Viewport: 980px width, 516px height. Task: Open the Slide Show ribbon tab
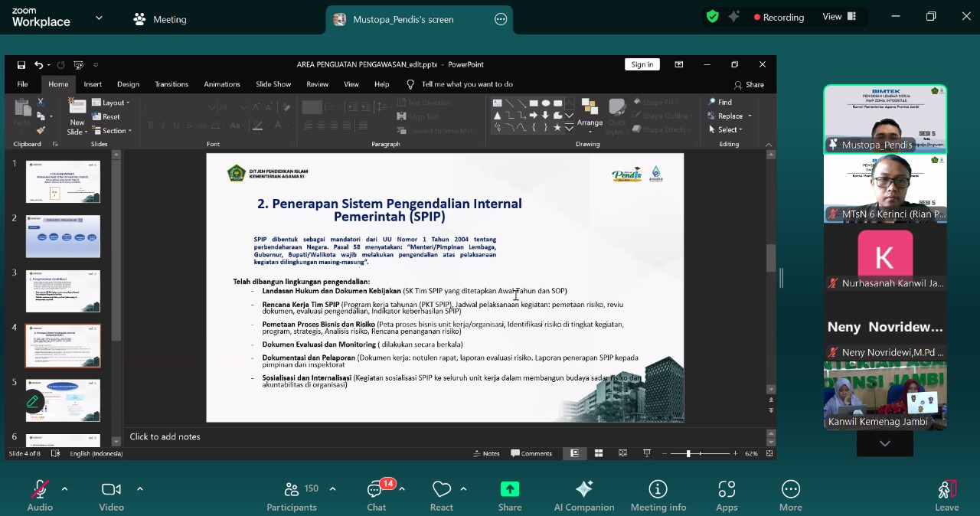pos(273,84)
